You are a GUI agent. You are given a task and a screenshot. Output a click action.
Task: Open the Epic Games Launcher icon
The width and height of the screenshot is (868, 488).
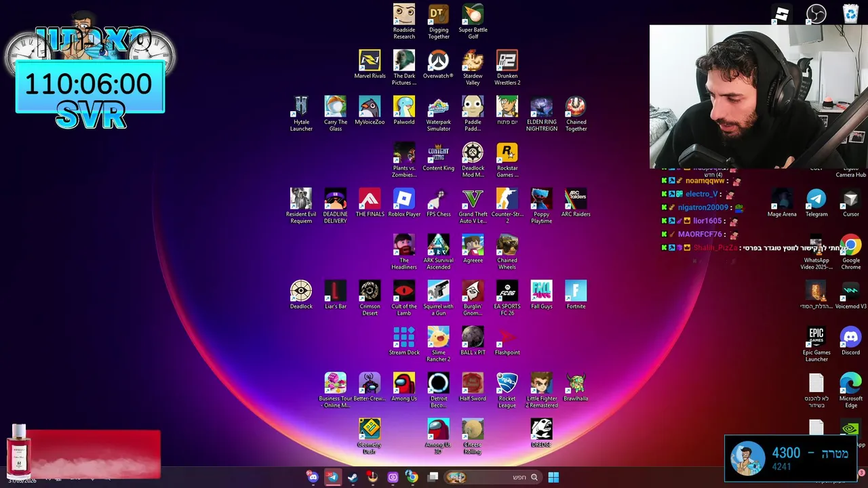(x=816, y=344)
